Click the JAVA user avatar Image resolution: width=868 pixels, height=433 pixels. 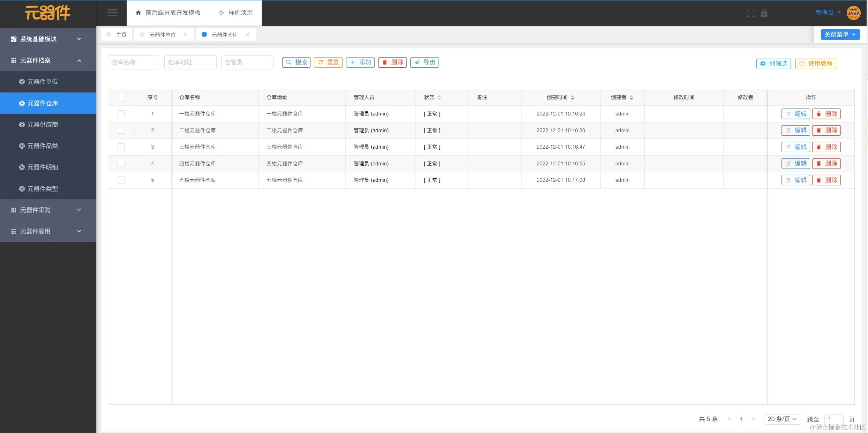pos(853,13)
